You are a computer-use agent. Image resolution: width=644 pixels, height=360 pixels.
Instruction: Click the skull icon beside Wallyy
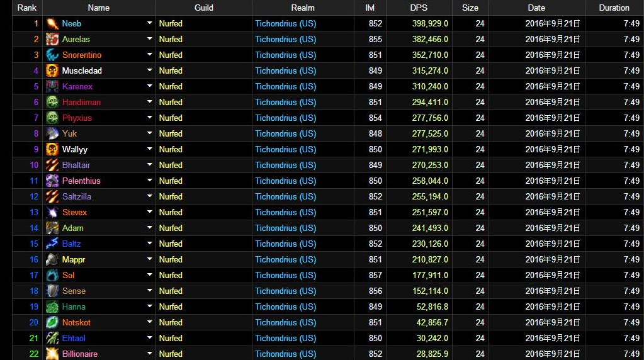click(52, 149)
